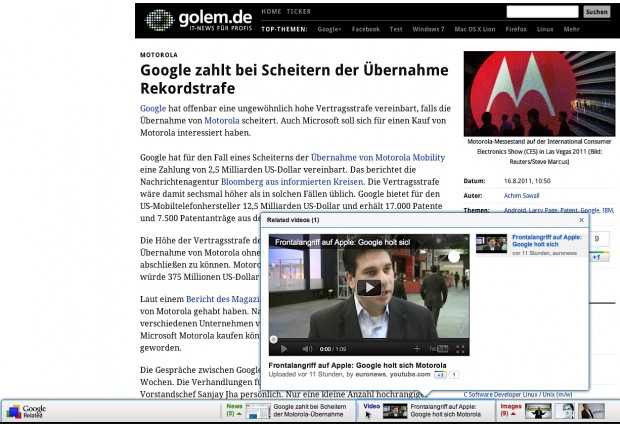Select the Video section in bar
Viewport: 620px width, 424px height.
[371, 407]
